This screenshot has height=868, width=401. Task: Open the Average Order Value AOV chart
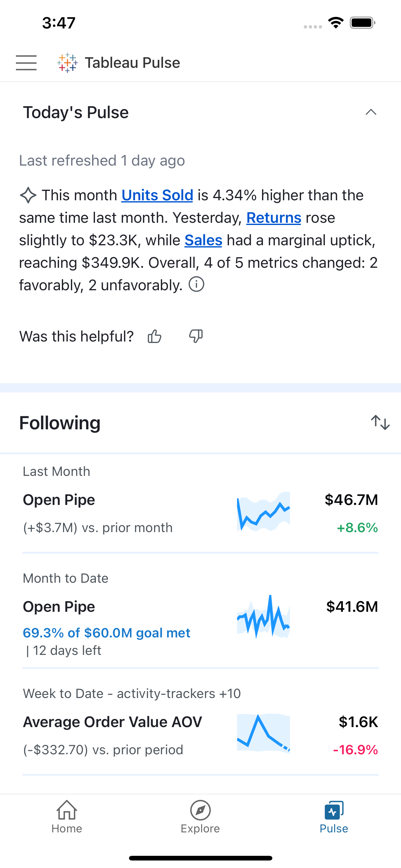tap(263, 732)
